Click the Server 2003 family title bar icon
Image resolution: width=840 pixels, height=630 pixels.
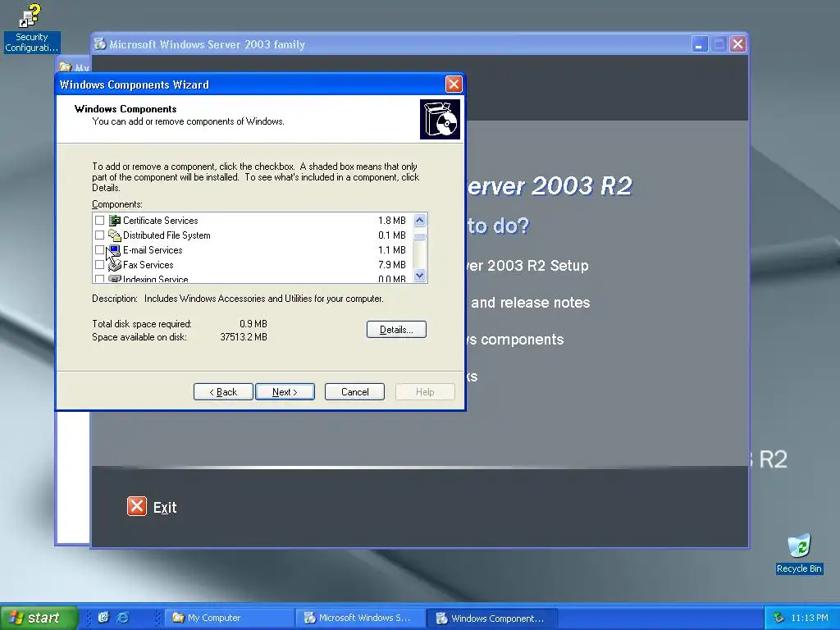100,44
